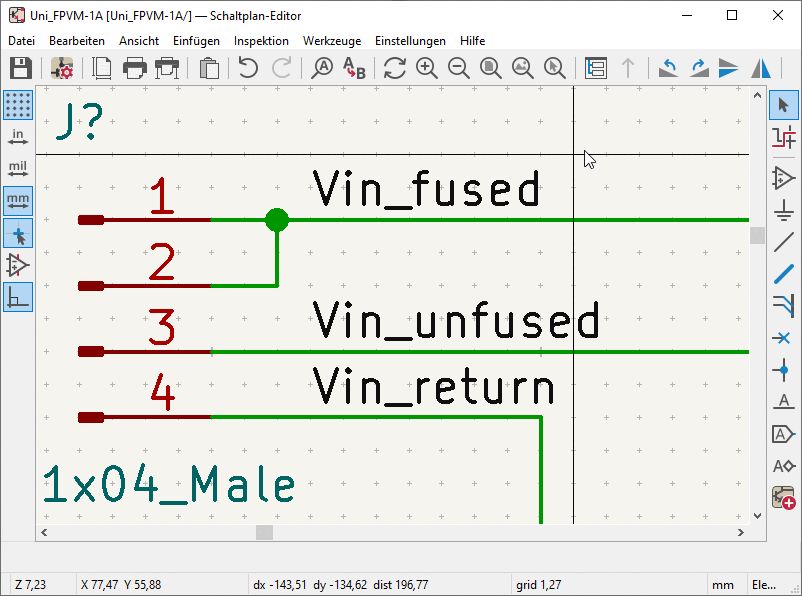Open page settings sheet icon

coord(102,68)
